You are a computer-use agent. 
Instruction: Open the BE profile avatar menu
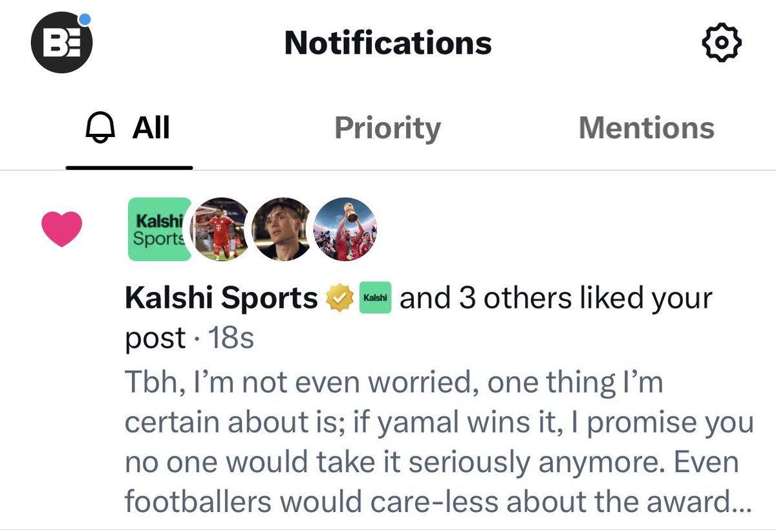tap(62, 43)
